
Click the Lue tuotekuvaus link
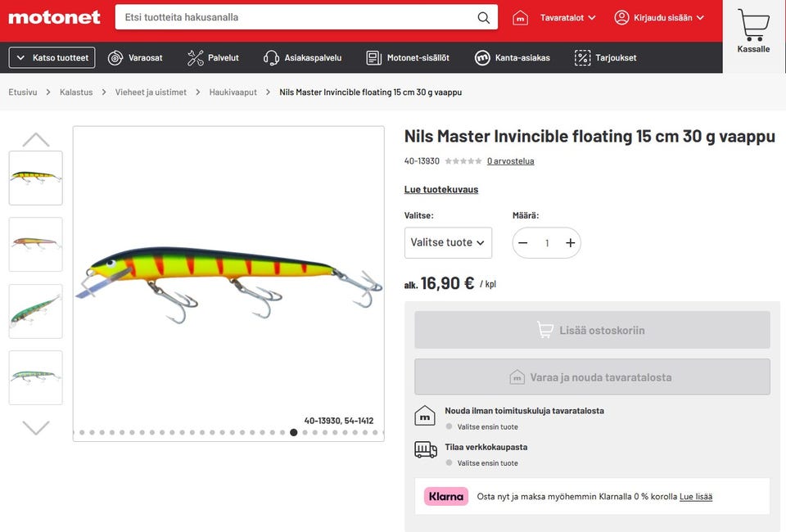[x=441, y=189]
